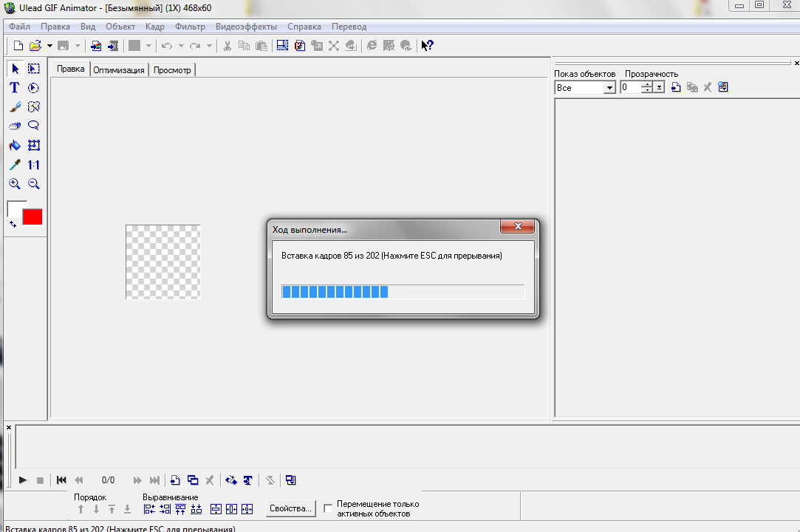Open the Фильтр menu
The height and width of the screenshot is (532, 800).
pyautogui.click(x=190, y=27)
